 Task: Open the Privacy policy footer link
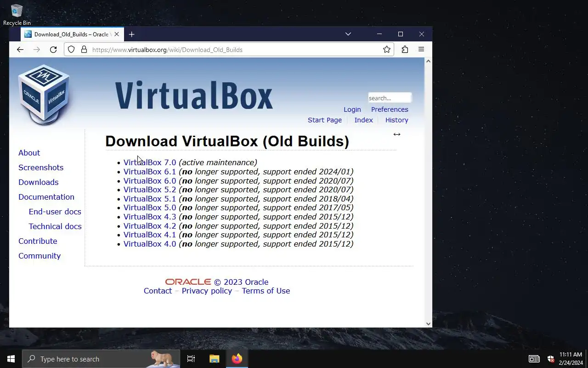[207, 291]
